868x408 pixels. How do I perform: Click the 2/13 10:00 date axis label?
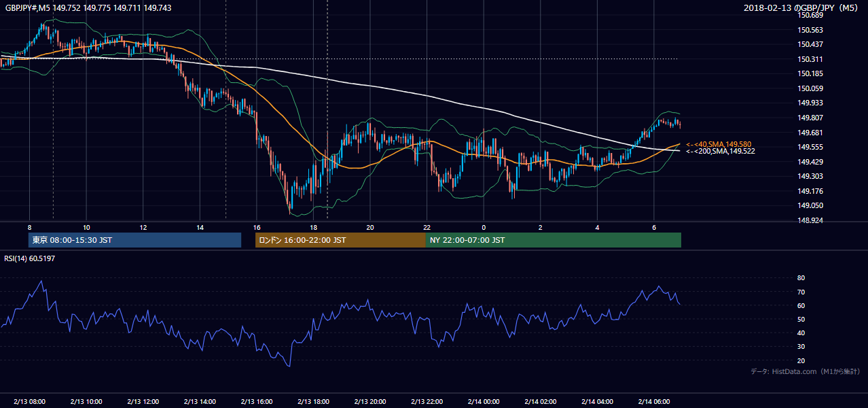[x=86, y=402]
